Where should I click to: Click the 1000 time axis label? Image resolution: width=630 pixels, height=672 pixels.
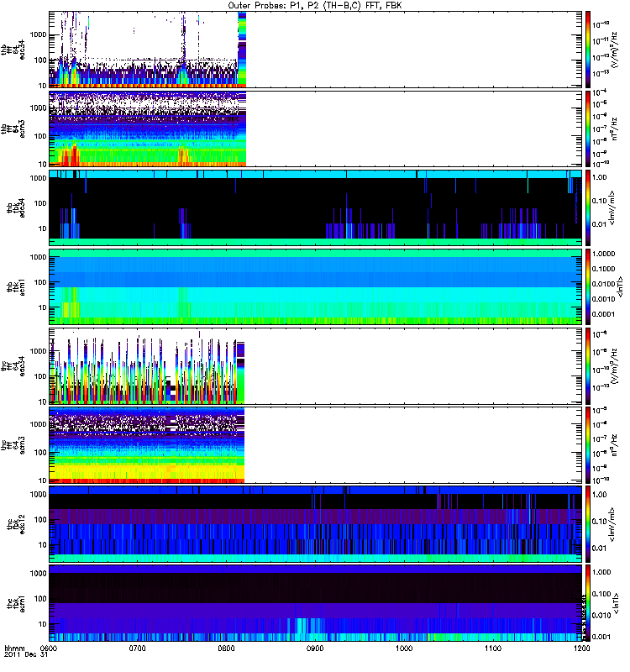click(x=404, y=648)
